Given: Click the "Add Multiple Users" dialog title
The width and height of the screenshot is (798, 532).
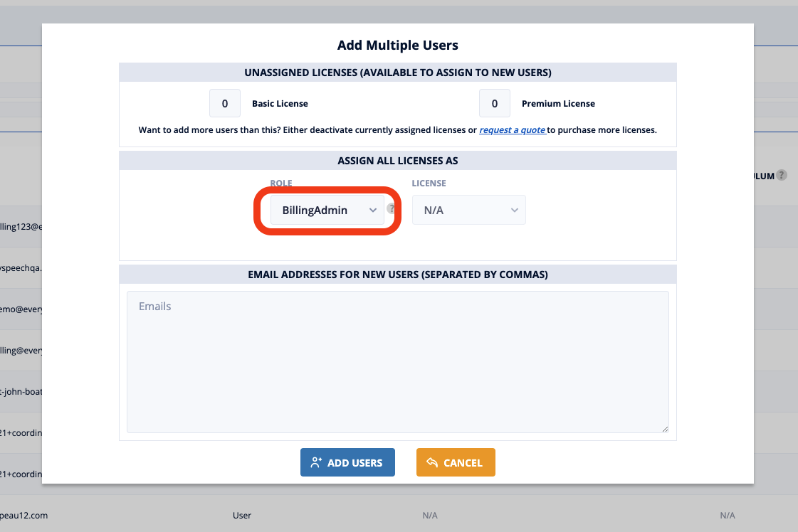Looking at the screenshot, I should tap(397, 46).
